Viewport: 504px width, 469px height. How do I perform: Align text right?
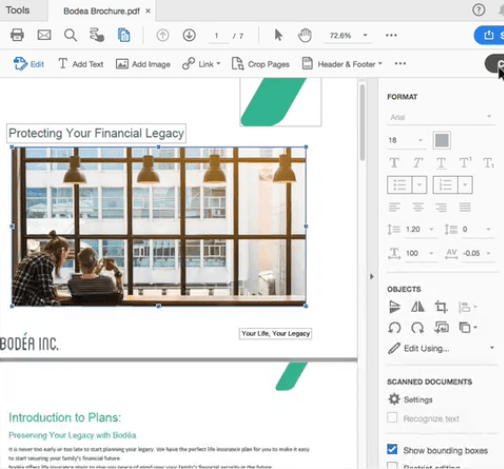(x=441, y=207)
